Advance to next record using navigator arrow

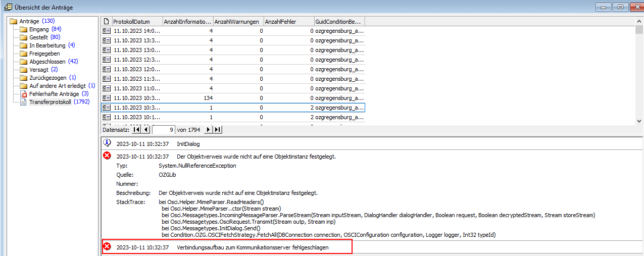208,130
